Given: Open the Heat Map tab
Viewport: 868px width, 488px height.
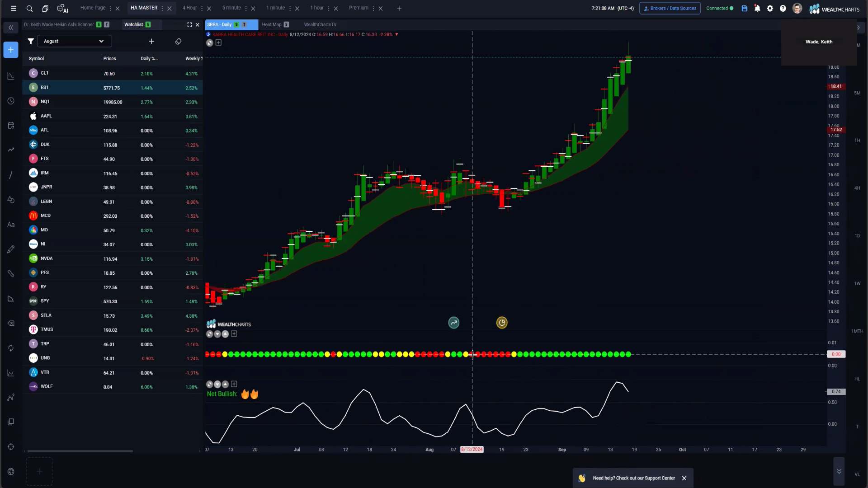Looking at the screenshot, I should 271,25.
